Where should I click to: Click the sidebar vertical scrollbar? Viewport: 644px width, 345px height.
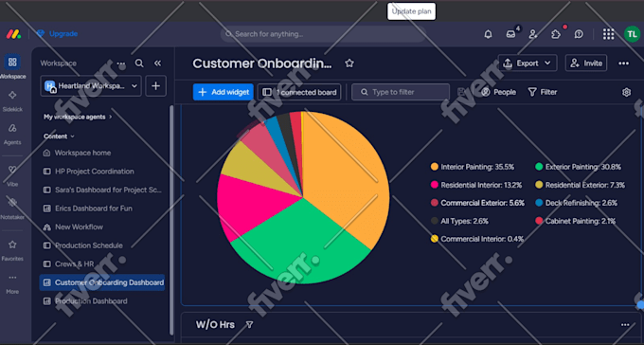pyautogui.click(x=171, y=220)
